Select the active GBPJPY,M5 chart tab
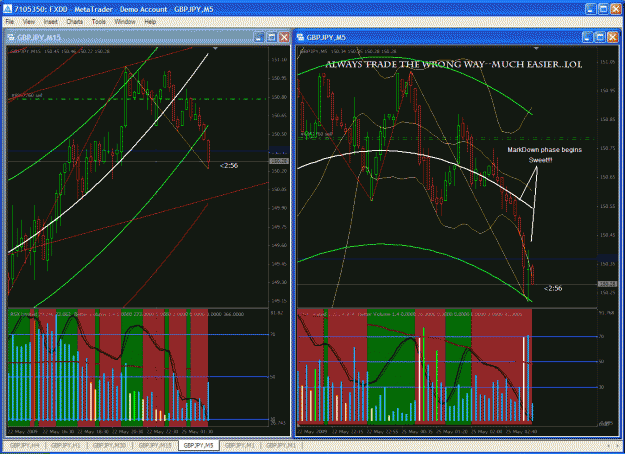Screen dimensions: 625x454 click(199, 445)
